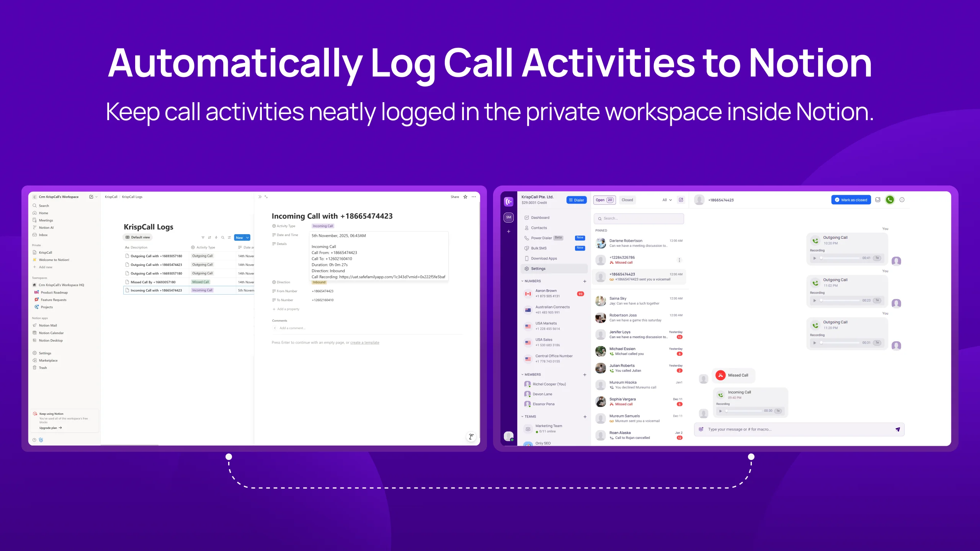Screen dimensions: 980x551
Task: Click the filter icon in the KrispCall Logs toolbar
Action: (x=203, y=238)
